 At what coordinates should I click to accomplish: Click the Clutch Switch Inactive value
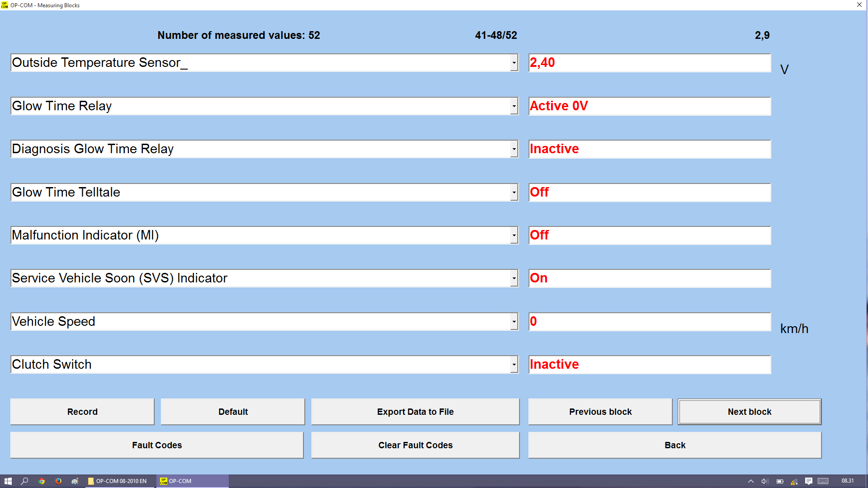[650, 365]
